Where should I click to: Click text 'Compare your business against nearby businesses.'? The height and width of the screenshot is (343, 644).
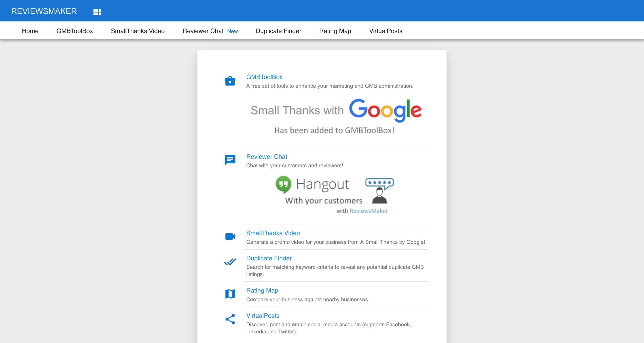point(308,299)
